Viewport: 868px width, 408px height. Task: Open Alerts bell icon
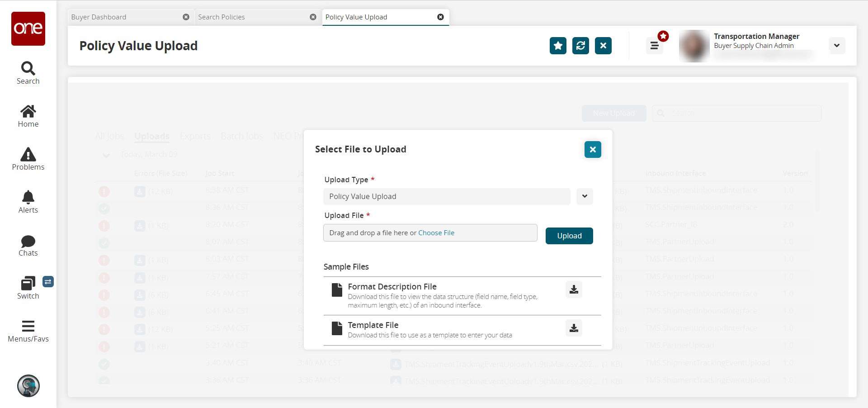(x=28, y=198)
